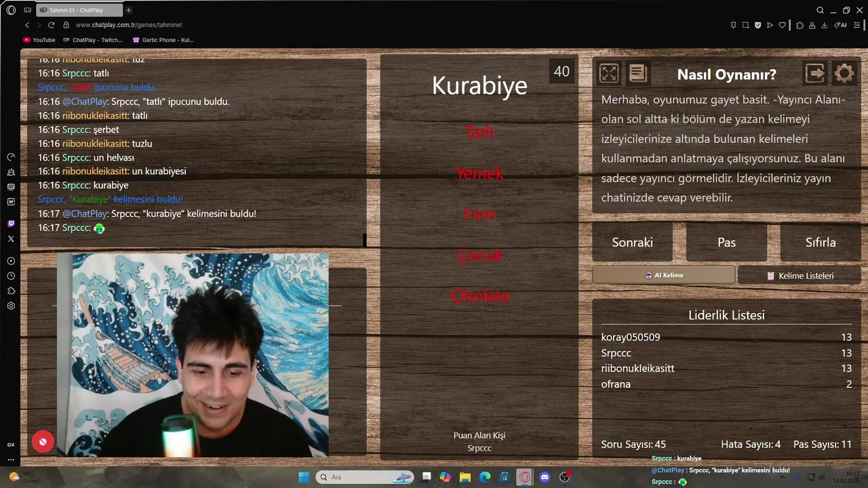Click the forbidden word Tatlı
The image size is (868, 488).
[x=479, y=133]
